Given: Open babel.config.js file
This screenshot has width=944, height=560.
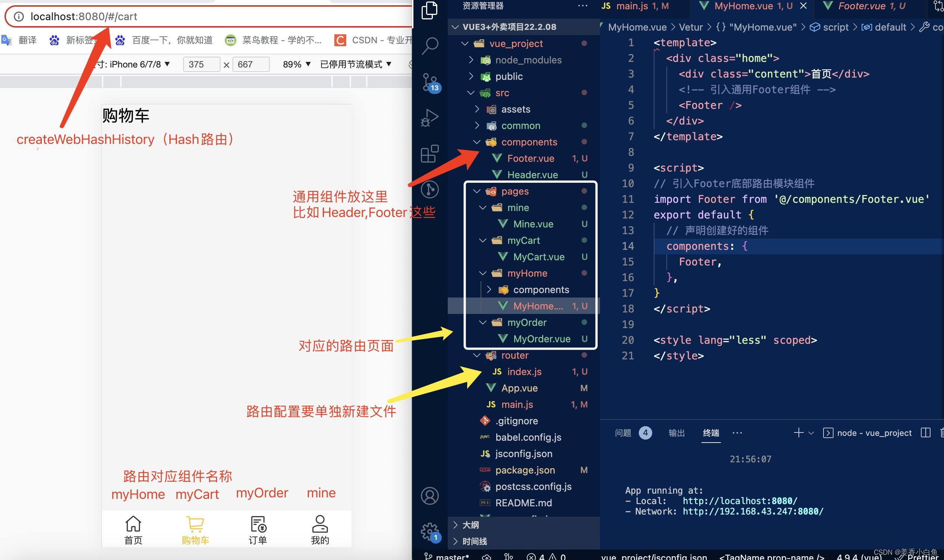Looking at the screenshot, I should pos(523,437).
